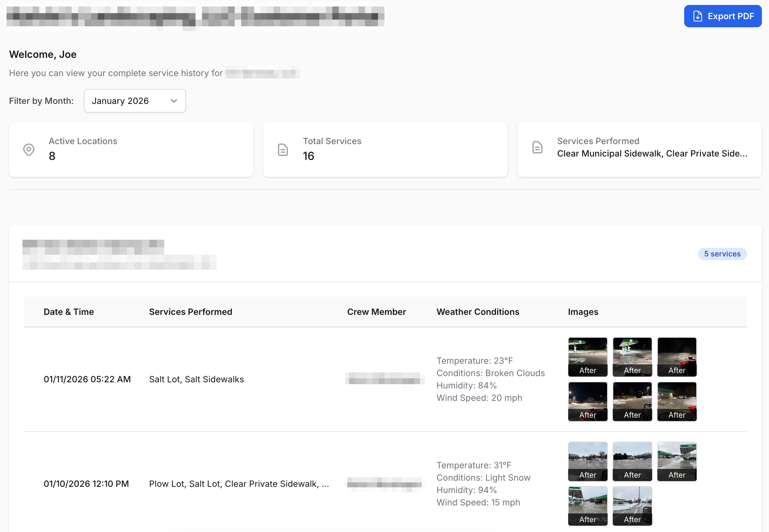Click the location pin icon on Active Locations card
The height and width of the screenshot is (532, 769).
[x=29, y=150]
